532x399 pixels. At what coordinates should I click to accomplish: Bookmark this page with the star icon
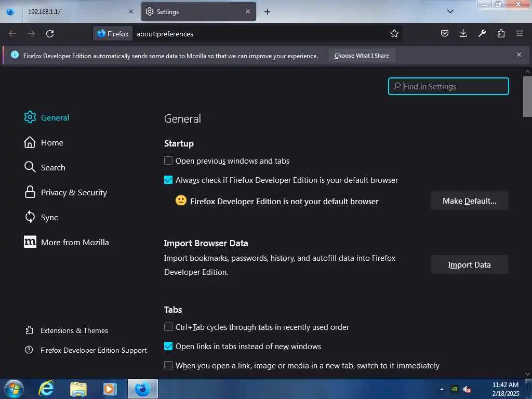[x=394, y=33]
